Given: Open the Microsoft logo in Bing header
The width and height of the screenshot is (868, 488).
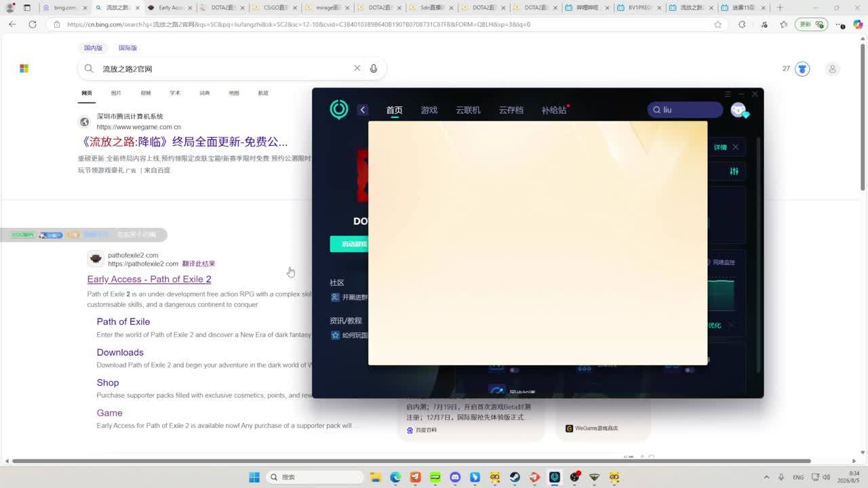Looking at the screenshot, I should tap(24, 68).
